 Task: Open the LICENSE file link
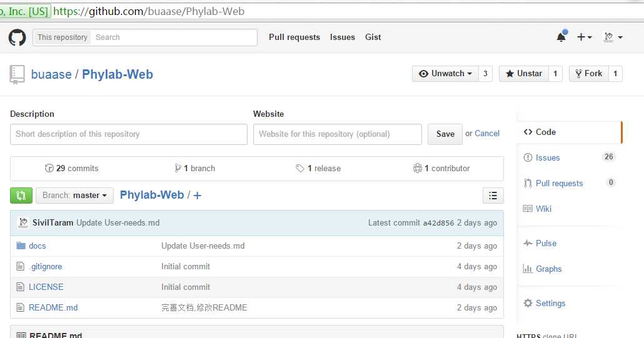[x=46, y=287]
